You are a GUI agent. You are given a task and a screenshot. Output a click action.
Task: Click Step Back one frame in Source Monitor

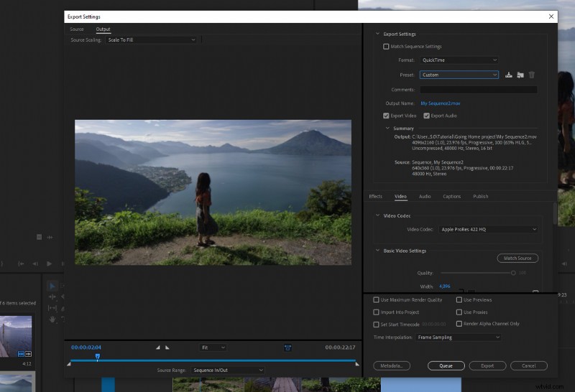pos(35,263)
